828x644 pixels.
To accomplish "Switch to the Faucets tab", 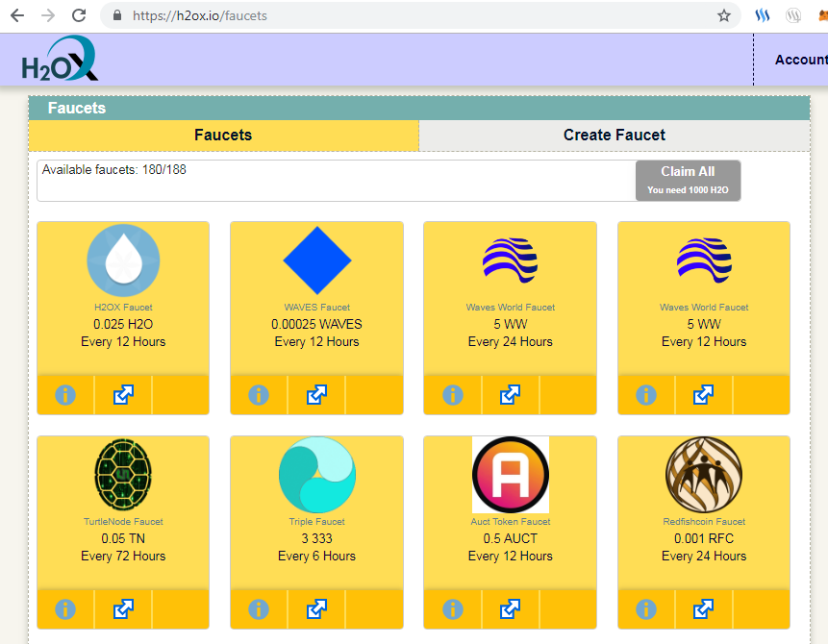I will tap(223, 136).
